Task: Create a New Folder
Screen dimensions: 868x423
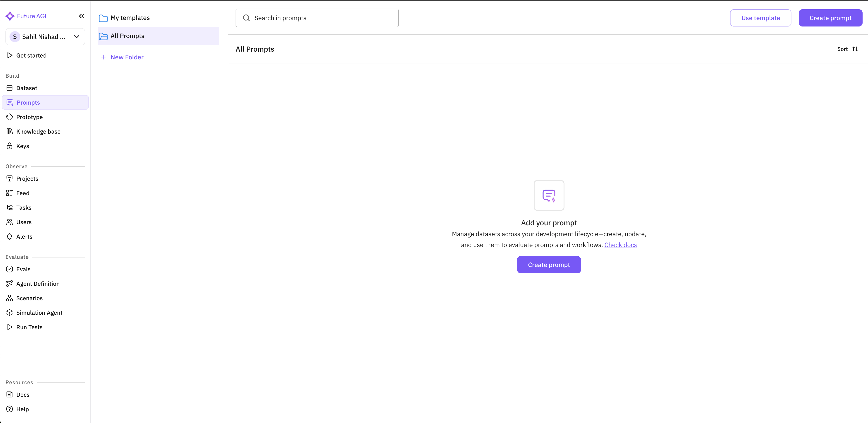Action: [x=122, y=57]
